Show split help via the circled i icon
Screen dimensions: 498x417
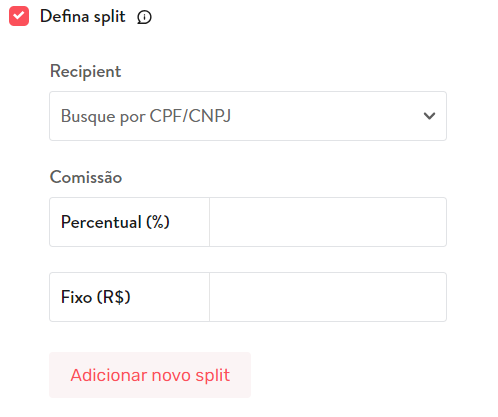[144, 17]
